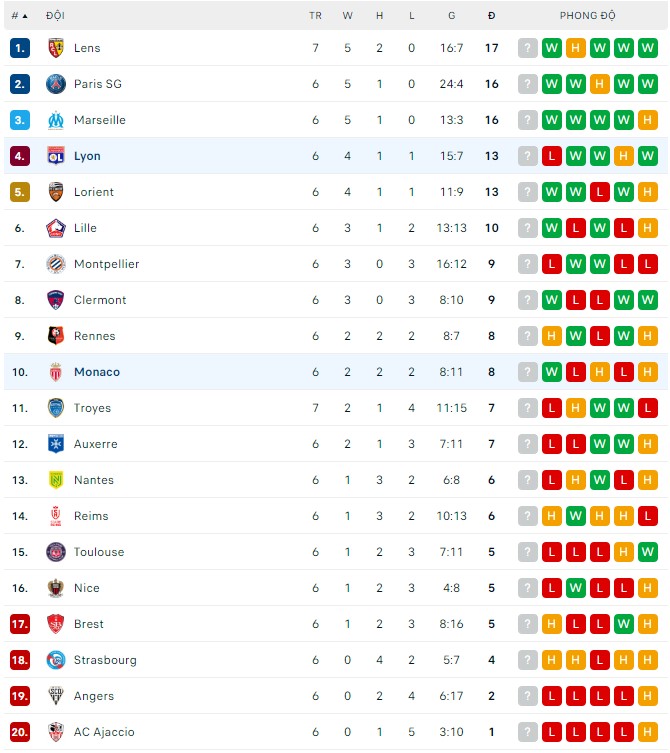
Task: Click the PHONG ĐỘ form column header
Action: click(x=588, y=16)
